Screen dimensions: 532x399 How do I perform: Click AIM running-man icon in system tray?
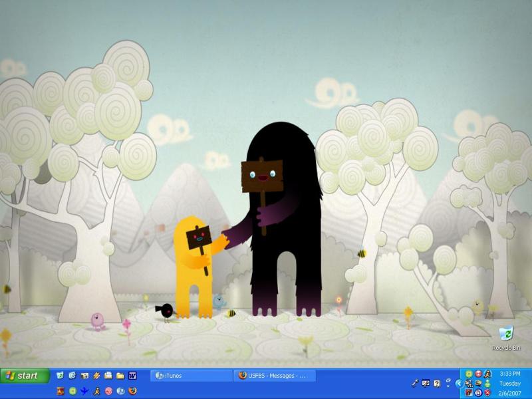click(x=487, y=374)
